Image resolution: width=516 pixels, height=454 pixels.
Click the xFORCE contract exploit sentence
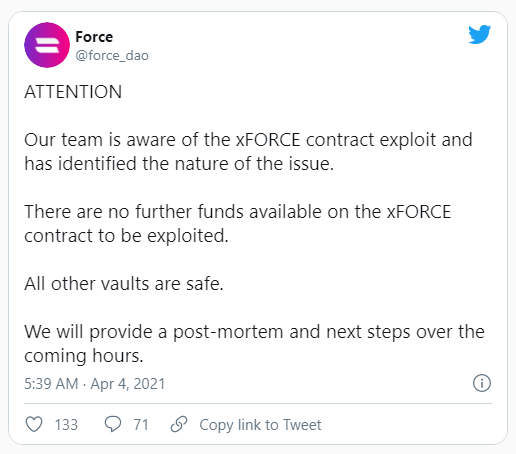tap(248, 151)
